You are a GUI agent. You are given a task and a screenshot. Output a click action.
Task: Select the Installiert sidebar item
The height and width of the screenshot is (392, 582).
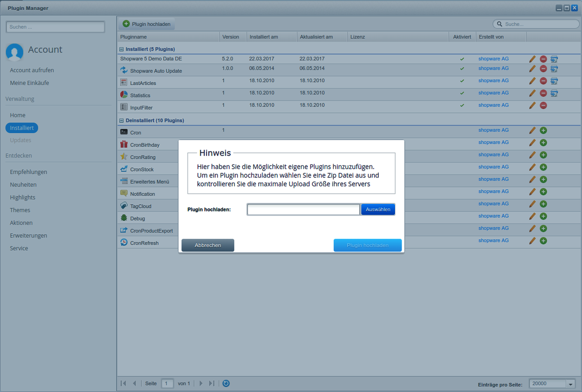(22, 128)
